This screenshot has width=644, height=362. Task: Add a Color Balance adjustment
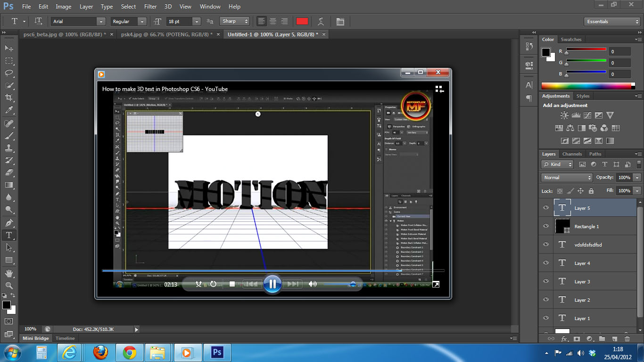(570, 128)
